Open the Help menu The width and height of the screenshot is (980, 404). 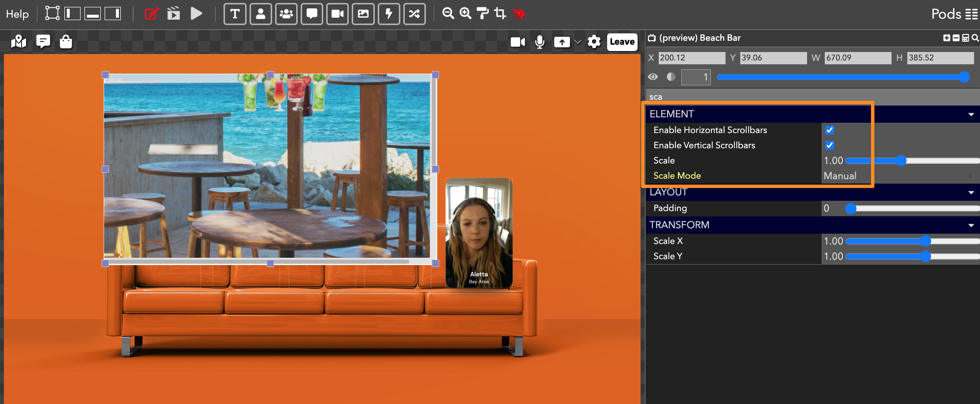click(x=17, y=14)
